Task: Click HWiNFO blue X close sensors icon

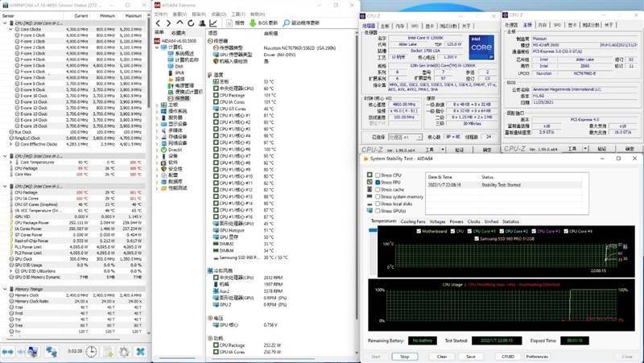Action: [140, 352]
